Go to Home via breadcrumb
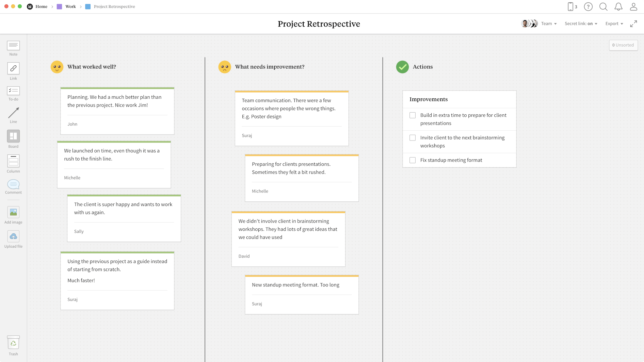644x362 pixels. pos(42,6)
